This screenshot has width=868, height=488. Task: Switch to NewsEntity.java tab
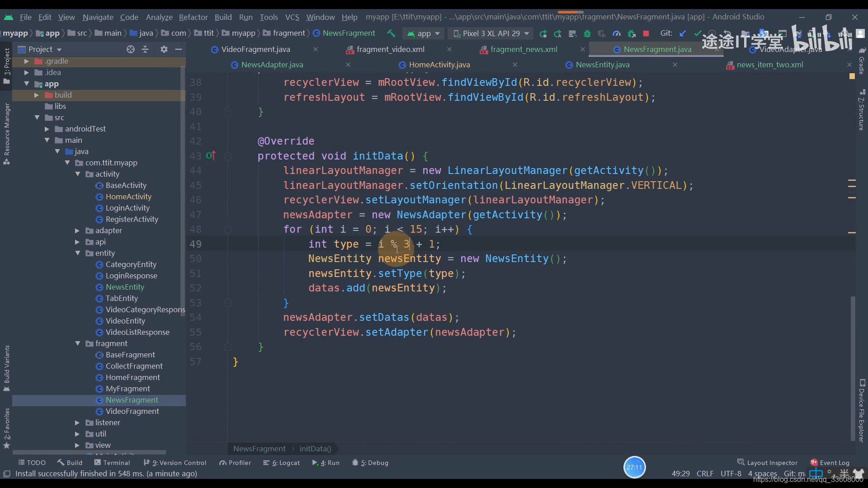click(x=602, y=65)
